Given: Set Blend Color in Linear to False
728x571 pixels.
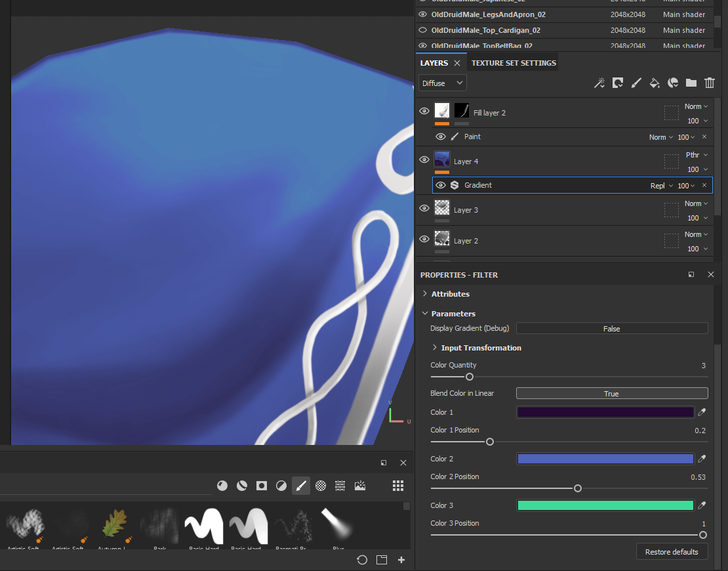Looking at the screenshot, I should [x=611, y=392].
